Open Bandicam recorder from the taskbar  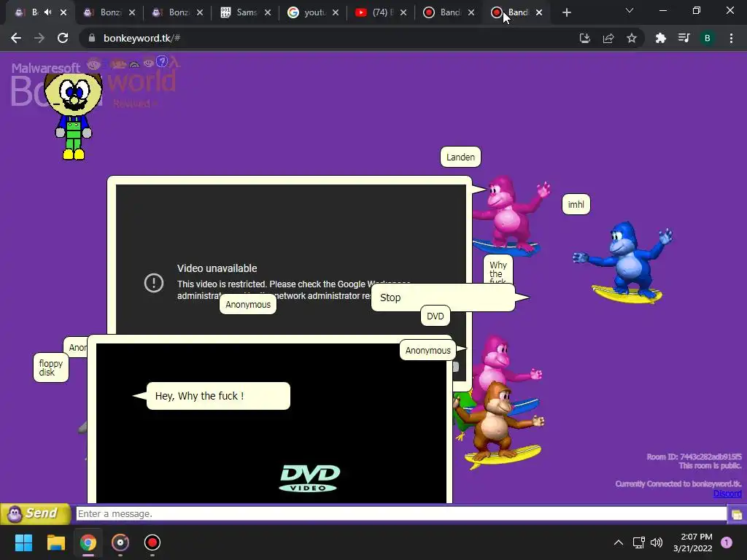tap(152, 542)
